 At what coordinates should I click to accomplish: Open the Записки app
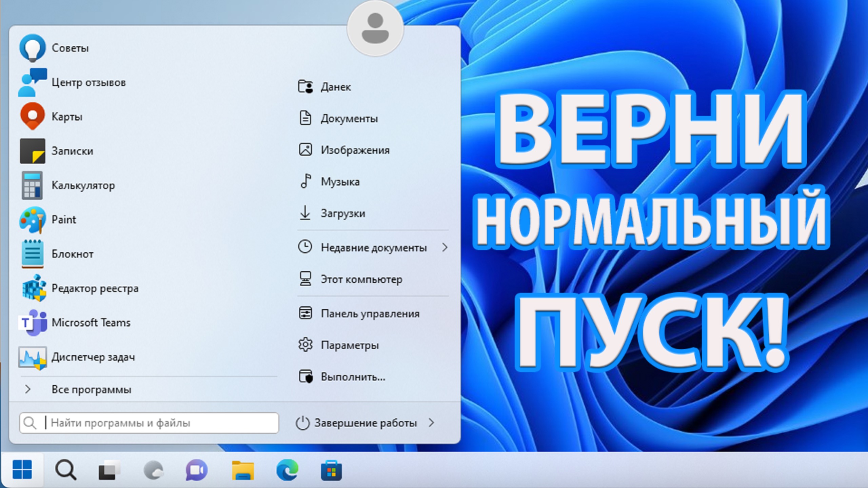pos(72,151)
